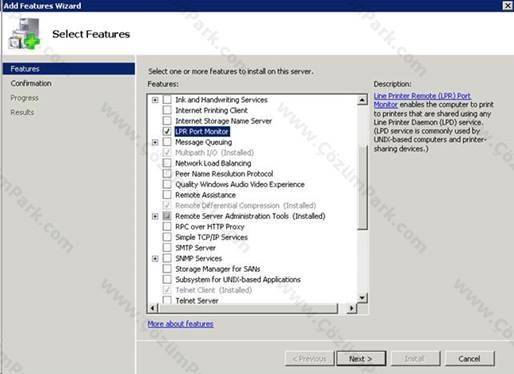Tick Storage Manager for SANs checkbox
The image size is (514, 374).
pos(167,269)
